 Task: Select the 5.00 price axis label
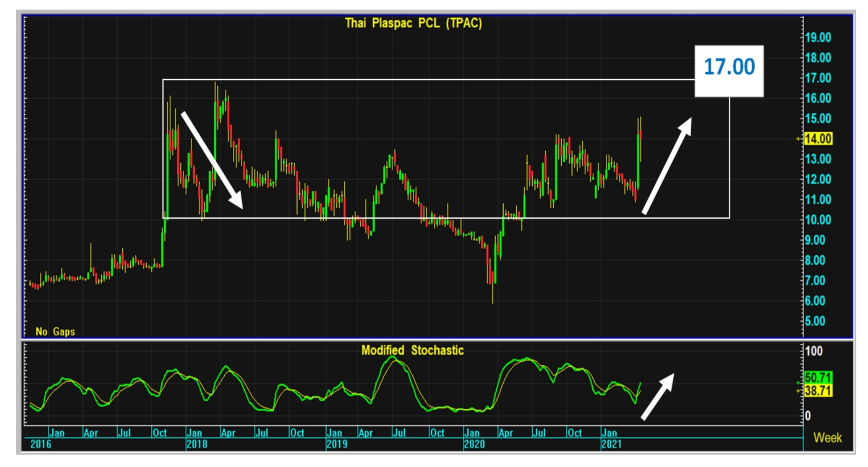(815, 321)
